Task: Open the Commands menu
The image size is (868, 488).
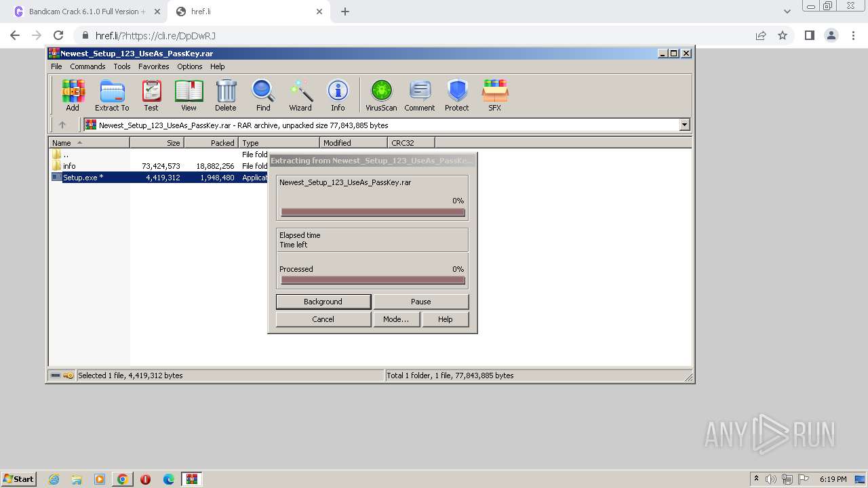Action: [x=87, y=66]
